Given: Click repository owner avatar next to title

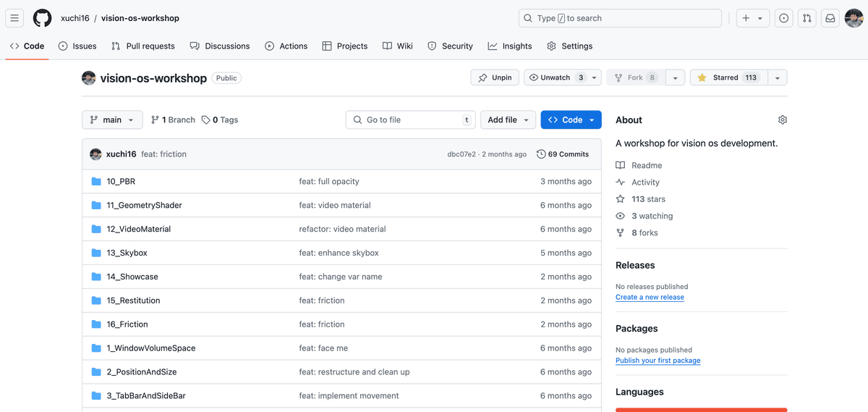Looking at the screenshot, I should pyautogui.click(x=89, y=78).
